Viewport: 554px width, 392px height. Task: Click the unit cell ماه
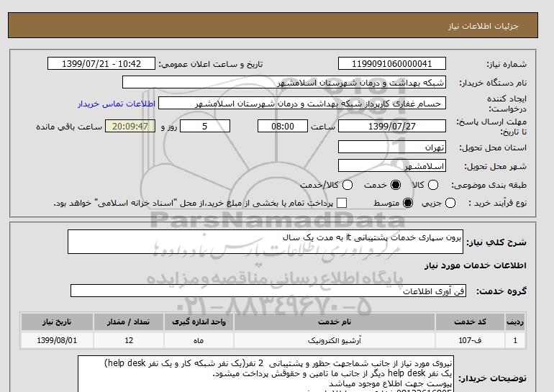(199, 340)
